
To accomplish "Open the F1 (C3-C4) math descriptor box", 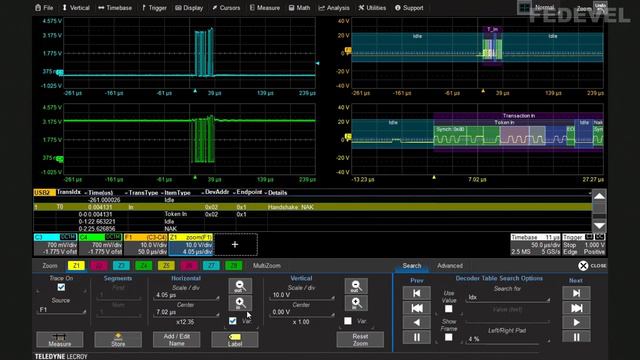I will 146,244.
